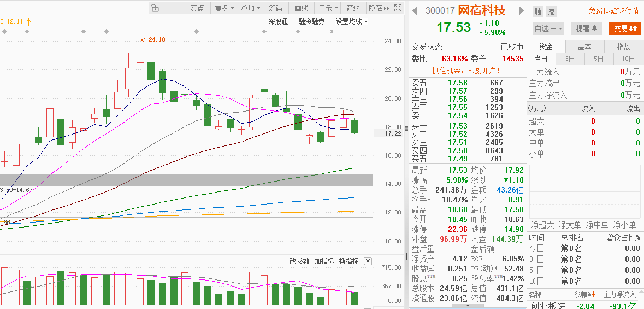
Task: Toggle the 筹码 chip distribution view
Action: point(276,8)
